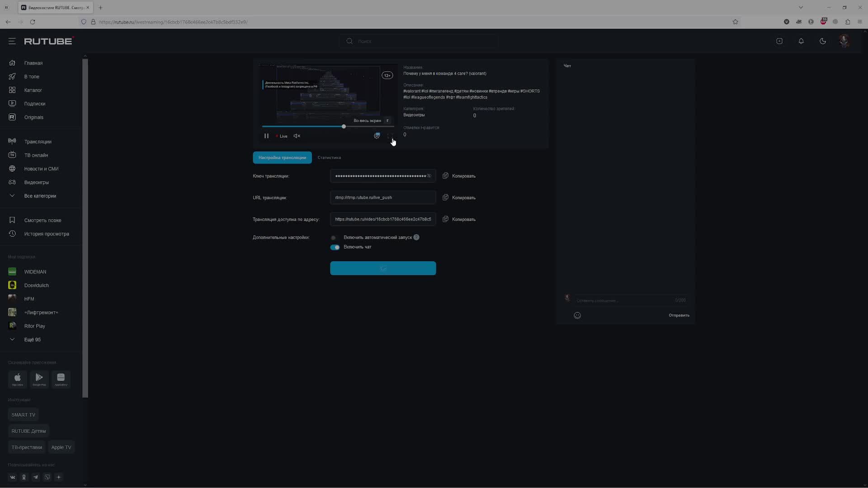Open player quality settings gear

(x=377, y=136)
